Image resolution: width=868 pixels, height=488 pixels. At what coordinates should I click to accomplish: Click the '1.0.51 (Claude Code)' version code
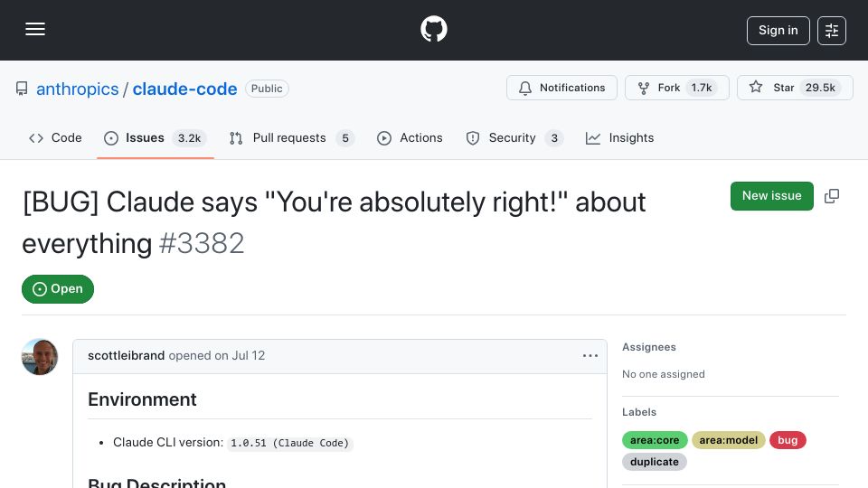tap(290, 443)
